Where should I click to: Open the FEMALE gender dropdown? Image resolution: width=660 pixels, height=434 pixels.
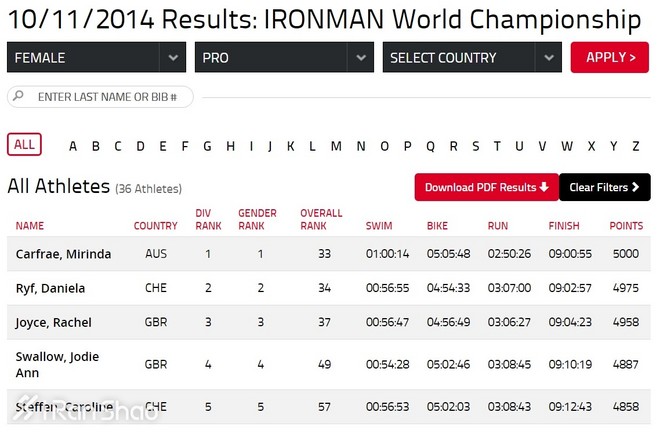96,58
